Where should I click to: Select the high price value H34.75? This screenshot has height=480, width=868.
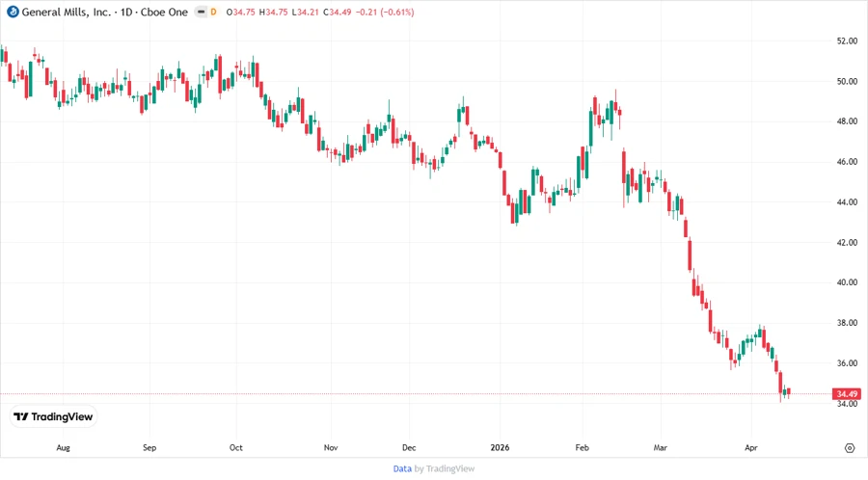click(274, 12)
